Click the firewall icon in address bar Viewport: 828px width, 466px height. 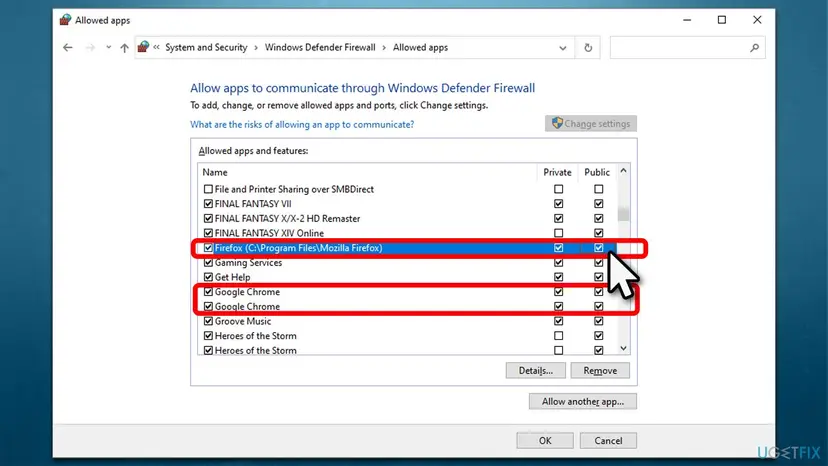pyautogui.click(x=143, y=47)
